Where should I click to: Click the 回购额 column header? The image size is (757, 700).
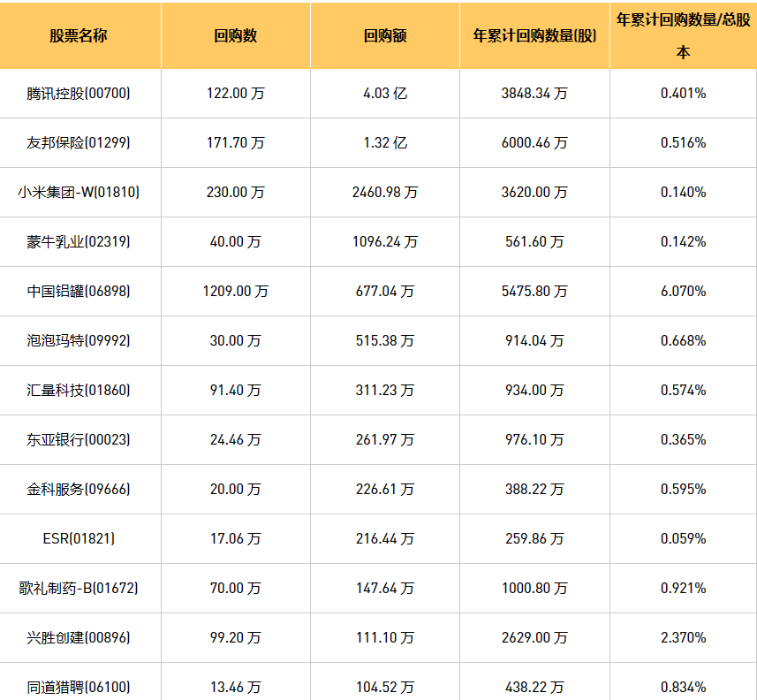[x=385, y=36]
